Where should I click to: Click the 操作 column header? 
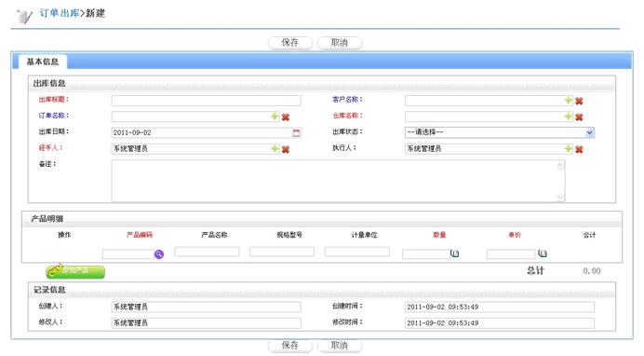pos(64,235)
